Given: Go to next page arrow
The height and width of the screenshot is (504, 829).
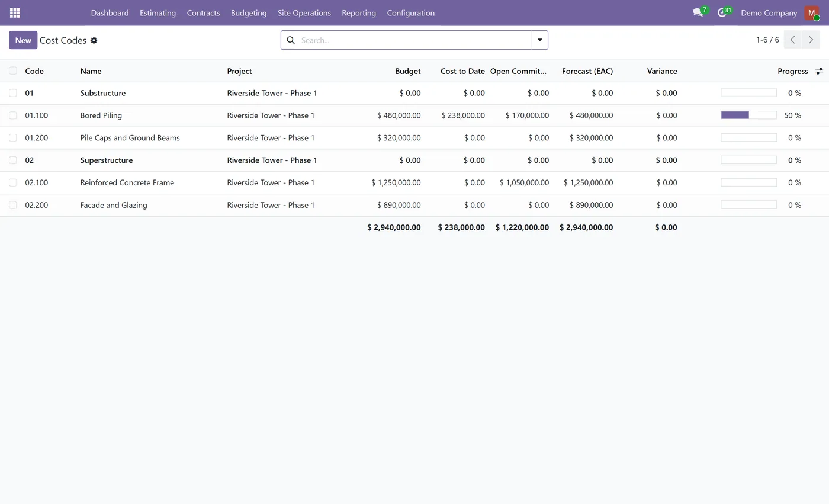Looking at the screenshot, I should [811, 40].
